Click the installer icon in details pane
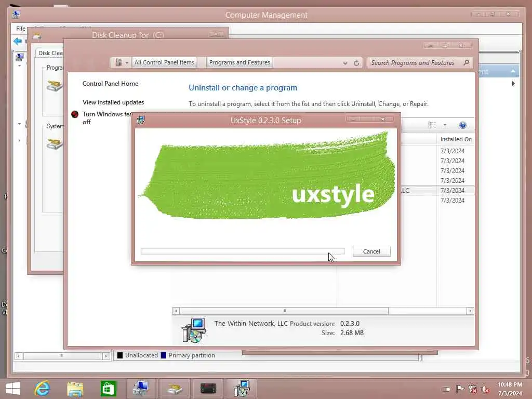The height and width of the screenshot is (399, 532). click(194, 330)
